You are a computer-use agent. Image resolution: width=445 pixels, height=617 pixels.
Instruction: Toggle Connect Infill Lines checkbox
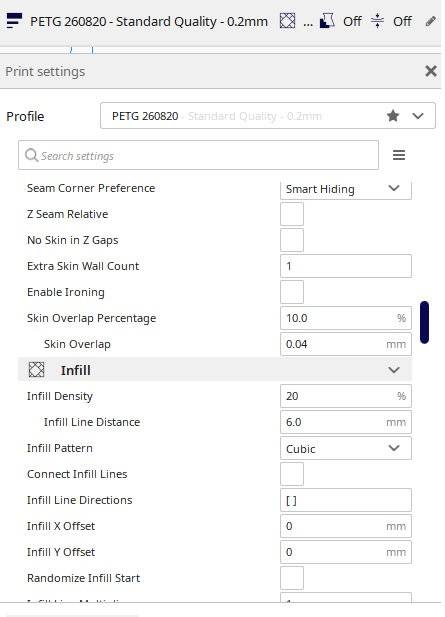click(292, 474)
